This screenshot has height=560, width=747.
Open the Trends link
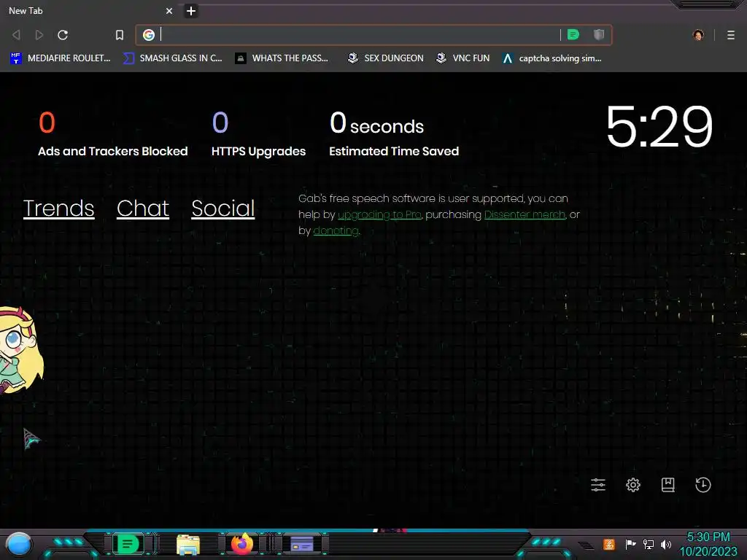pos(58,209)
